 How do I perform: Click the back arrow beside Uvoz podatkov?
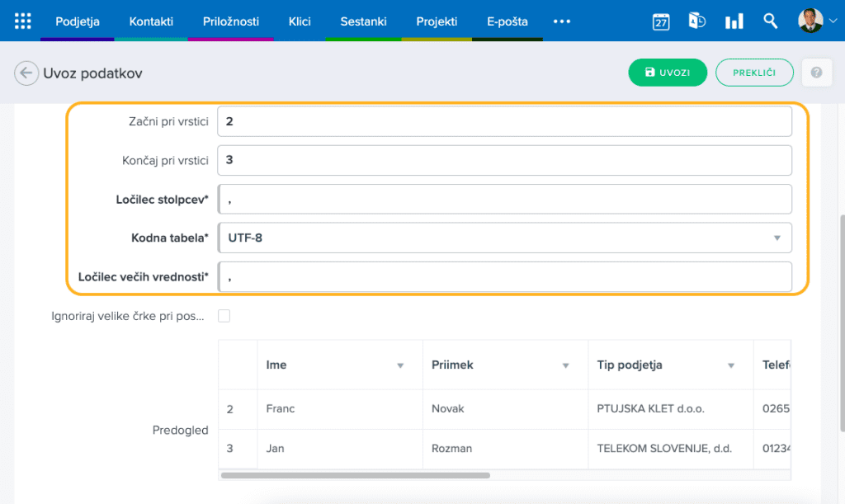tap(26, 73)
